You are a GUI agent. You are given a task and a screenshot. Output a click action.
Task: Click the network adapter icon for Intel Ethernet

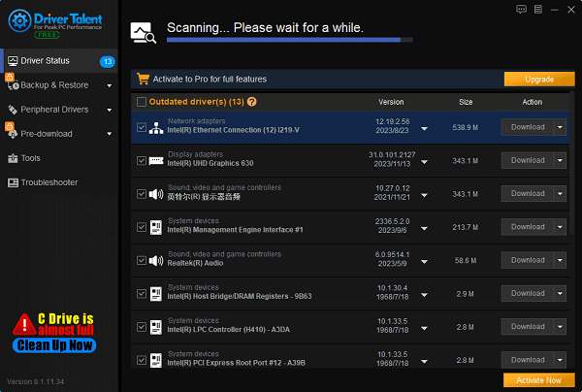point(156,128)
